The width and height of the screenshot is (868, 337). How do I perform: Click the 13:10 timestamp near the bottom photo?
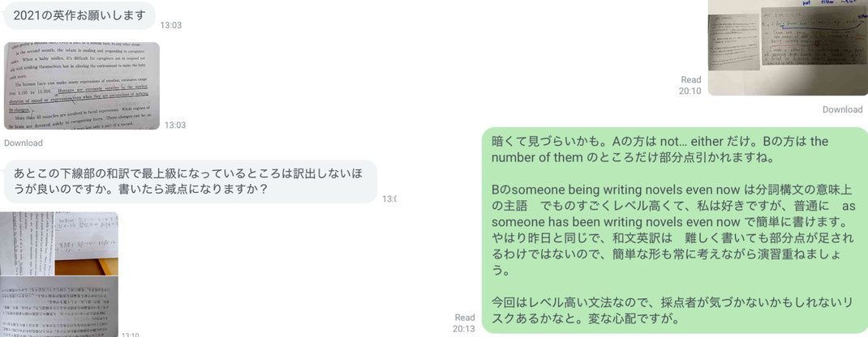pos(130,334)
